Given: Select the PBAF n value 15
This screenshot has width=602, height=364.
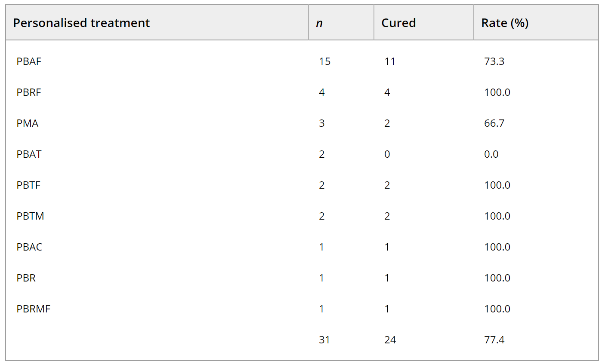Looking at the screenshot, I should click(324, 61).
